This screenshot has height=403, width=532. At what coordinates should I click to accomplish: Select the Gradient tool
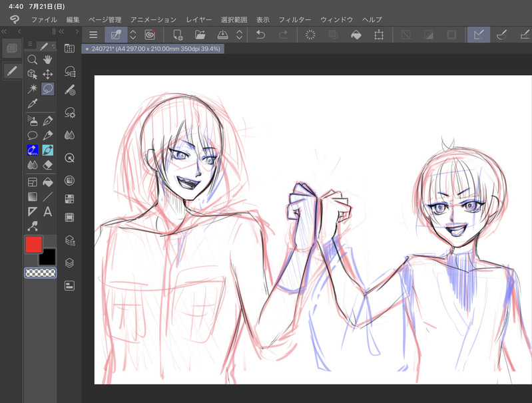click(x=33, y=197)
